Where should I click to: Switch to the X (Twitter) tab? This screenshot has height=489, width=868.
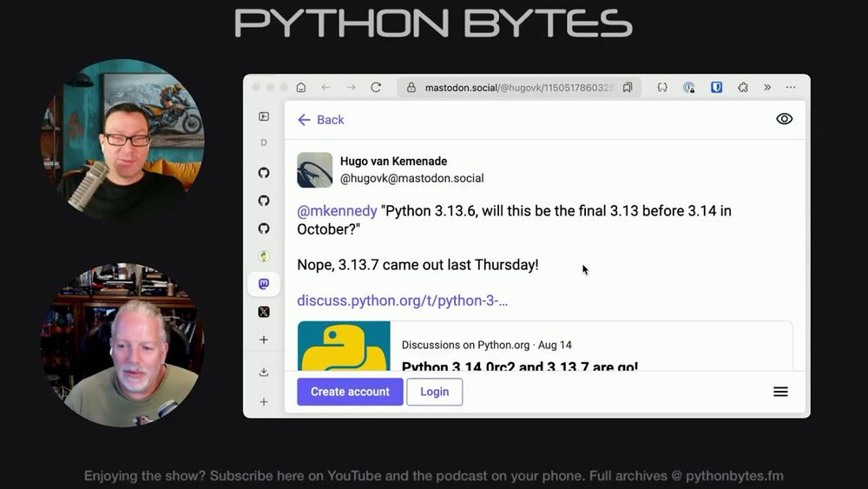(264, 312)
